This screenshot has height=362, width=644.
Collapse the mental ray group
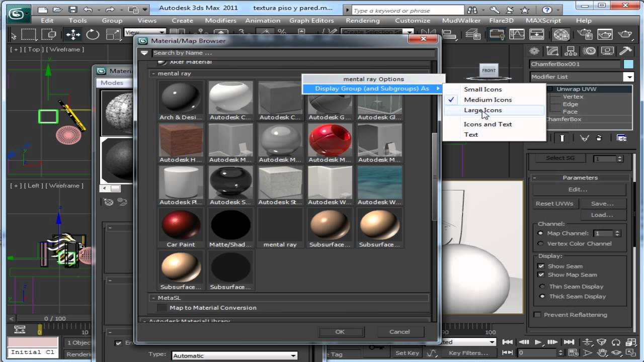(x=154, y=73)
